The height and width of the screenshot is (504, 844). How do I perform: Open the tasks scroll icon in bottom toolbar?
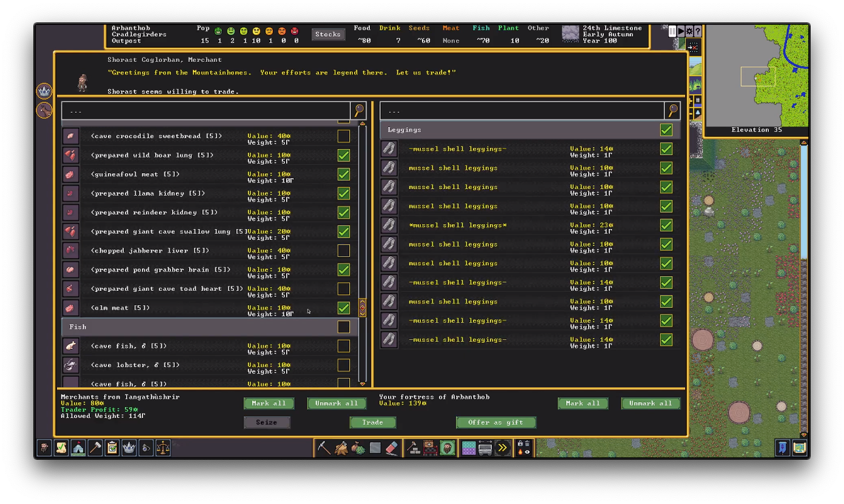[x=61, y=448]
